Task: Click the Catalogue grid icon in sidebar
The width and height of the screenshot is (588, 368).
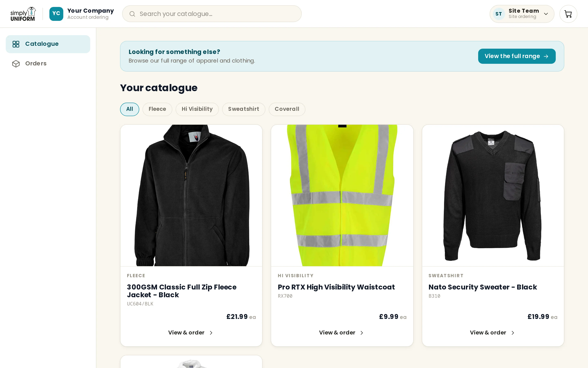Action: point(16,44)
